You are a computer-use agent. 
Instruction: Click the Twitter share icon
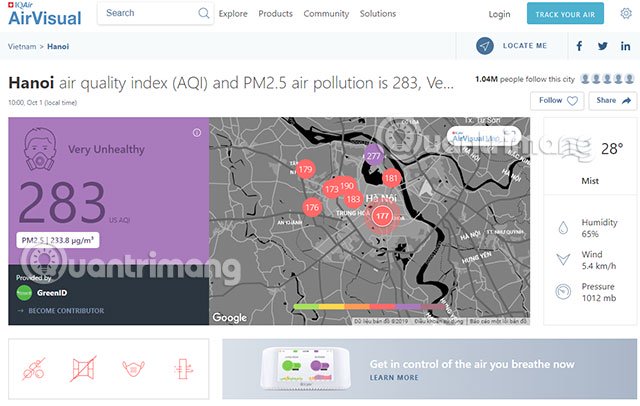602,46
